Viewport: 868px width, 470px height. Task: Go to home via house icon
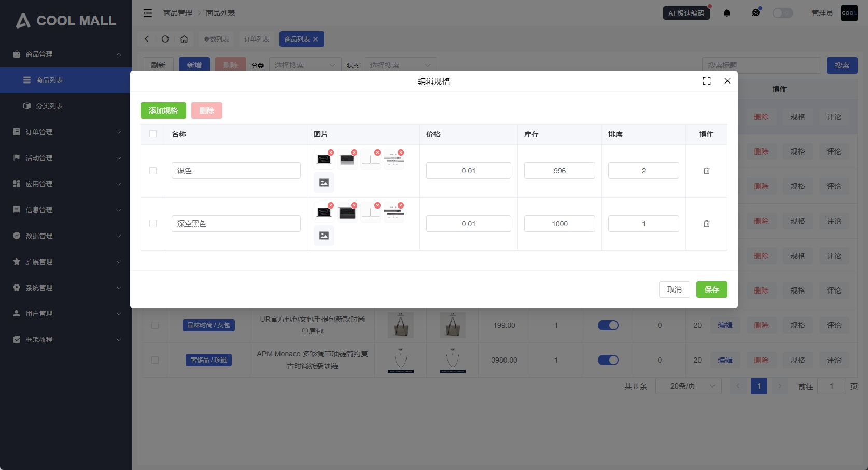click(x=184, y=39)
